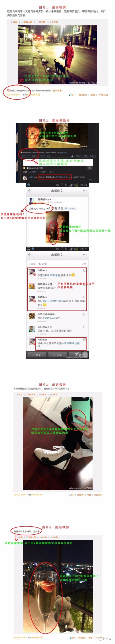Tap the back arrow beneath the 12:24 status bar

30,191
